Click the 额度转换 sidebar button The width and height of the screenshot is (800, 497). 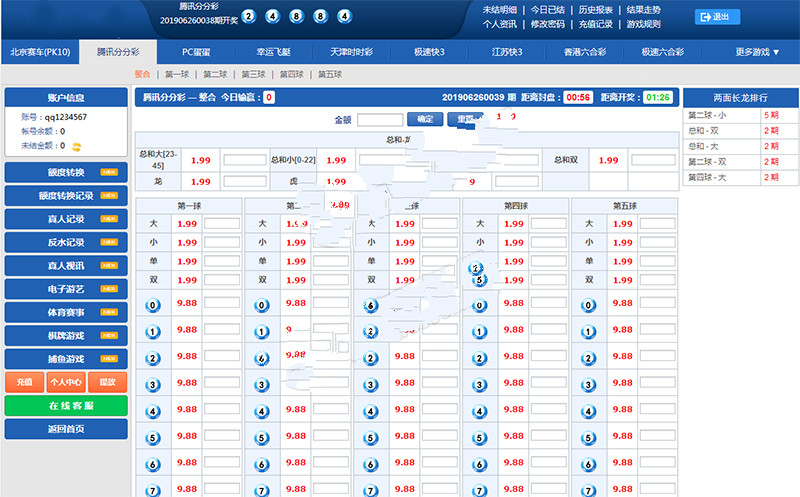[x=66, y=172]
